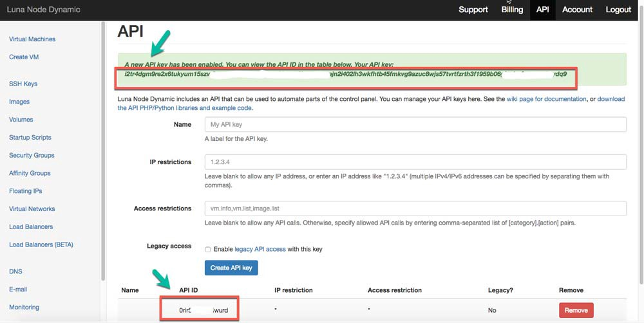Open E-mail in the sidebar

click(18, 290)
